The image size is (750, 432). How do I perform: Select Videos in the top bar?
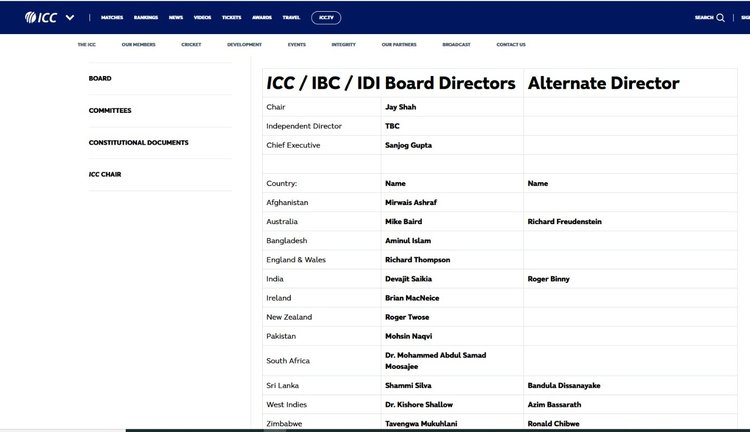[x=203, y=17]
